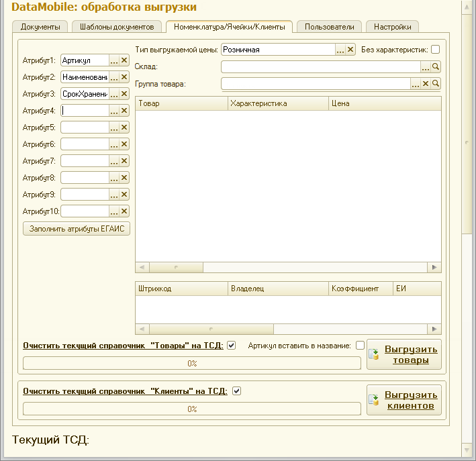Click the window scrollbar up arrow
The height and width of the screenshot is (461, 476).
[x=467, y=7]
